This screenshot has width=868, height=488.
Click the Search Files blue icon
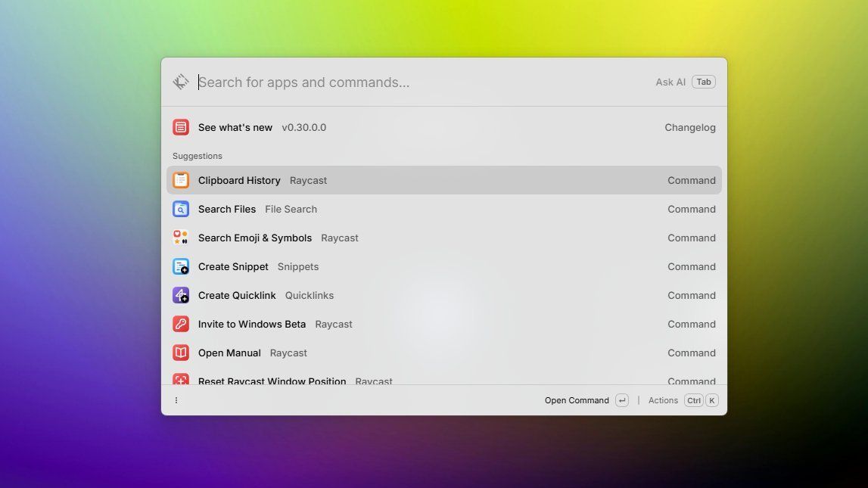[x=180, y=209]
